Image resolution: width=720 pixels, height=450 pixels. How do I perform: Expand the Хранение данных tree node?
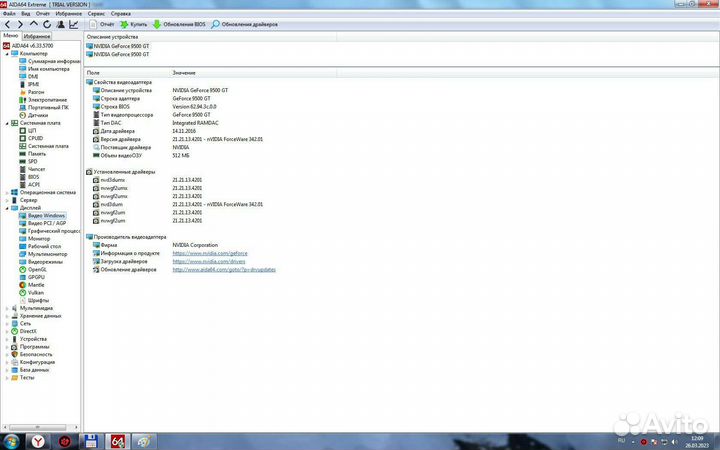pyautogui.click(x=7, y=316)
